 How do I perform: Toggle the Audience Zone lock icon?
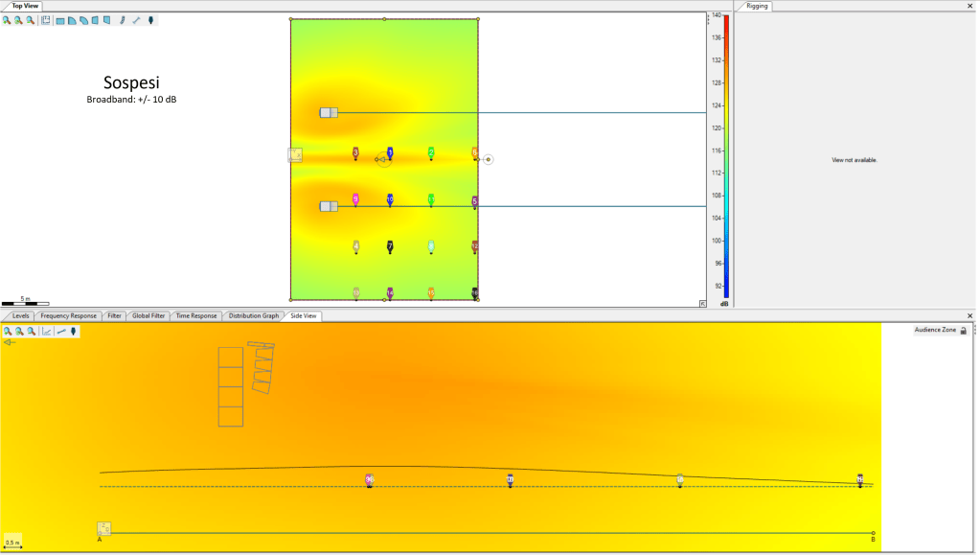tap(963, 331)
